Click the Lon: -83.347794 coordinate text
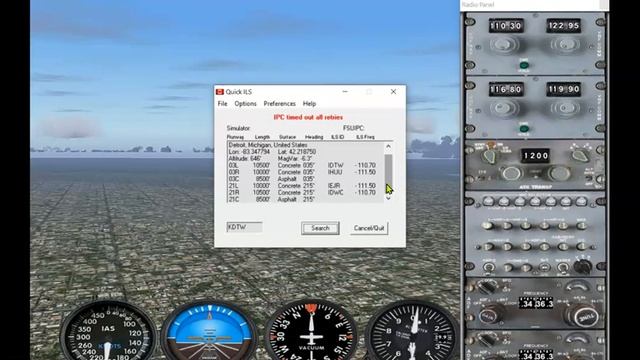This screenshot has height=360, width=640. (249, 152)
